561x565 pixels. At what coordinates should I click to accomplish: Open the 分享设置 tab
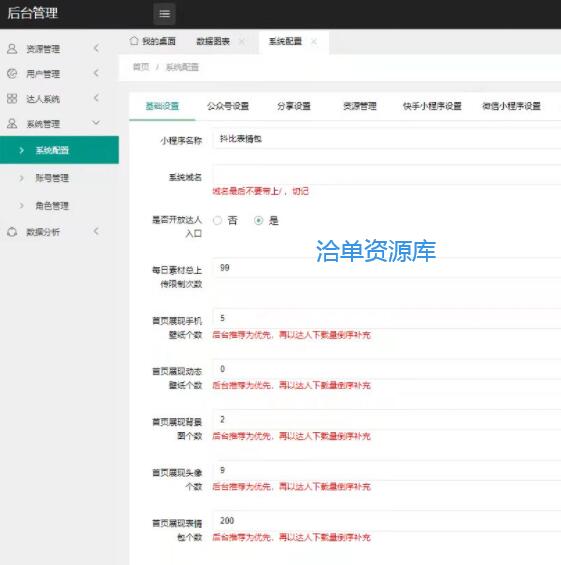click(294, 106)
